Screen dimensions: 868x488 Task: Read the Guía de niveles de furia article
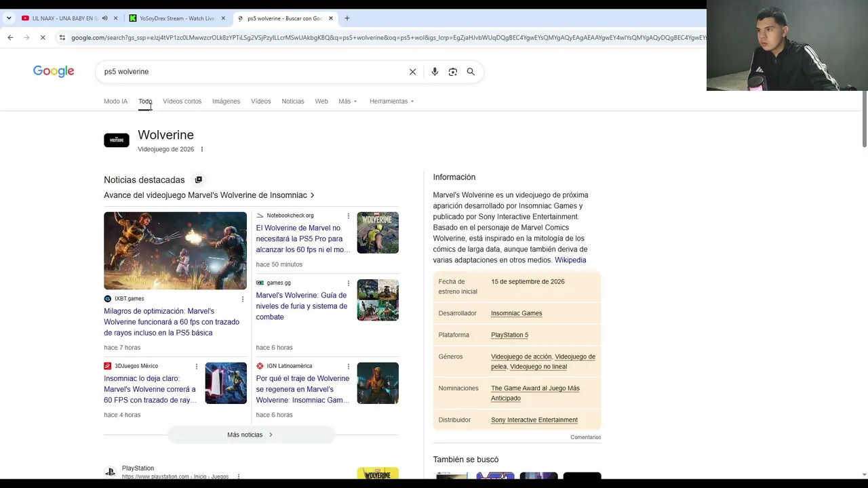(301, 306)
